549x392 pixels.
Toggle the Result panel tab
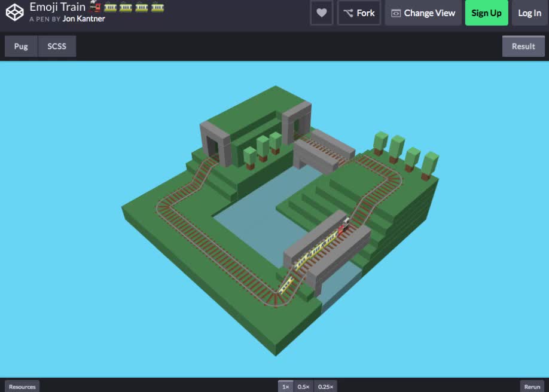523,46
